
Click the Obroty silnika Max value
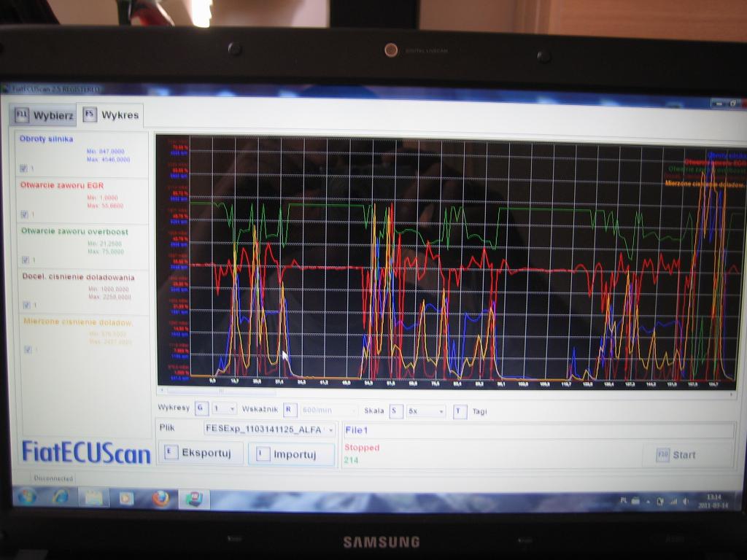(108, 160)
